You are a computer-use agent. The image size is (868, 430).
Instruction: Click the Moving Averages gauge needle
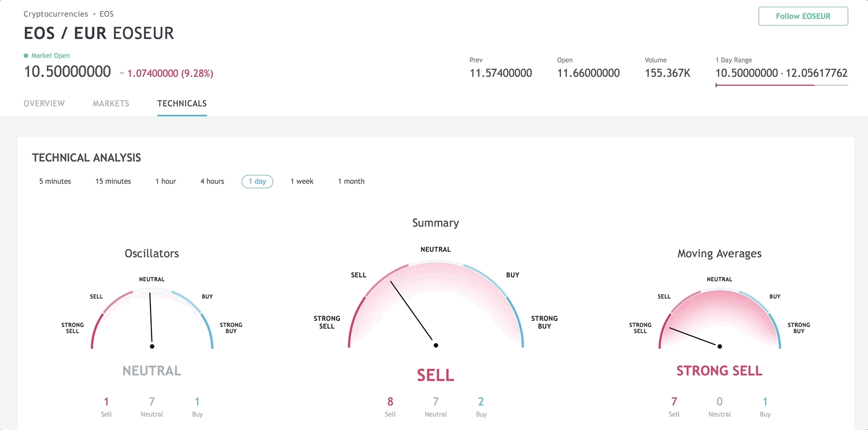click(694, 337)
